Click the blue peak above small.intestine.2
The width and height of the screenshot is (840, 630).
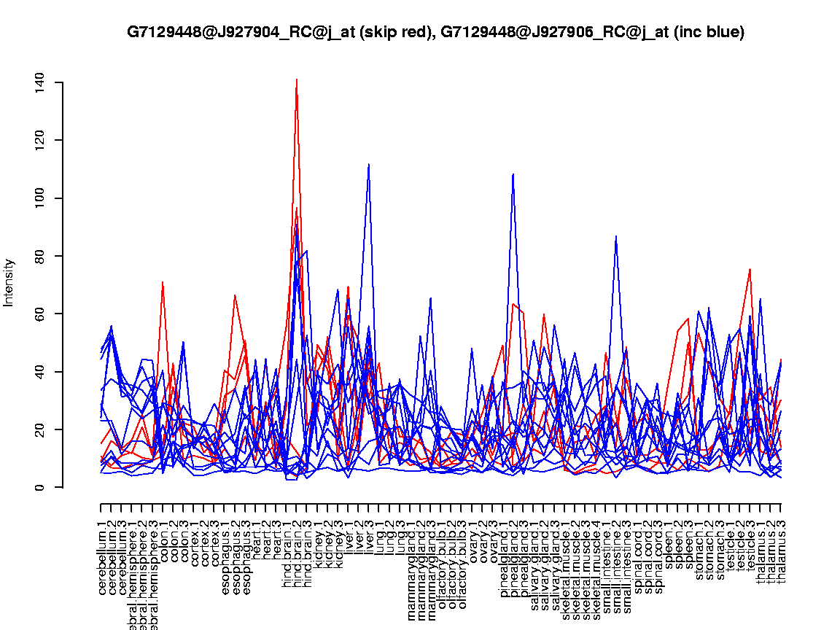pos(616,237)
